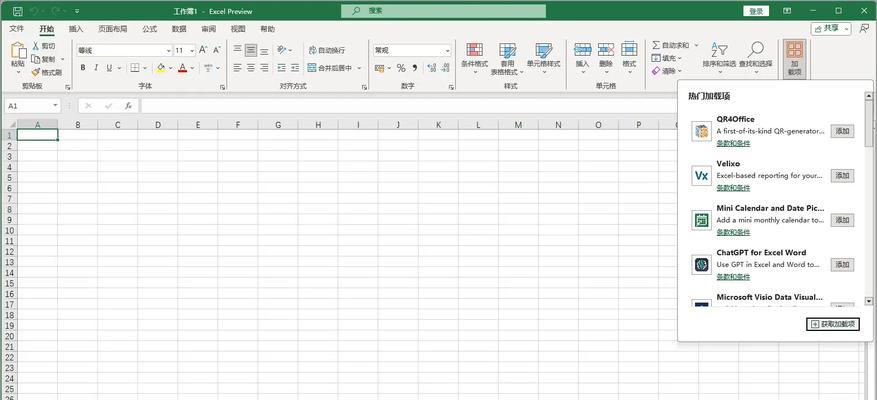Click the Copy (复制) icon
The width and height of the screenshot is (877, 400).
36,59
